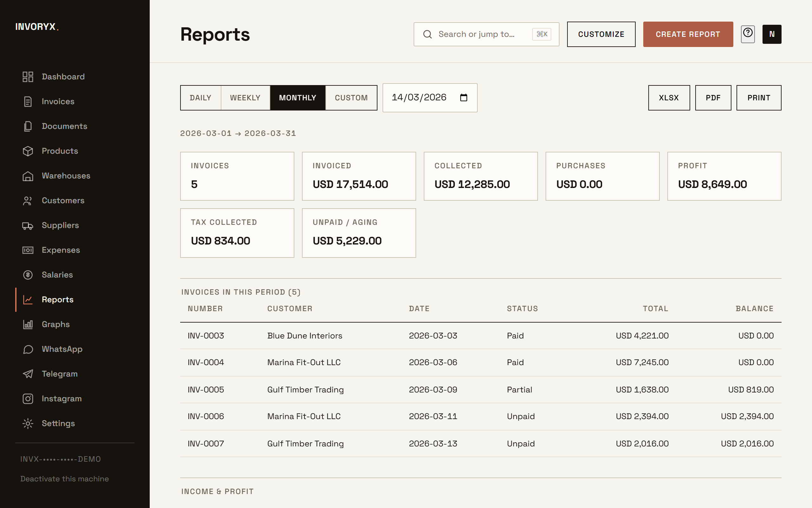This screenshot has height=508, width=812.
Task: Click the STATUS column header
Action: [522, 308]
